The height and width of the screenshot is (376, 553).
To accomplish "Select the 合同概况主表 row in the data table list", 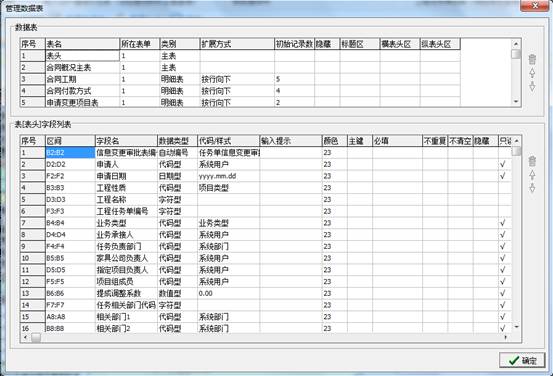I will 240,67.
